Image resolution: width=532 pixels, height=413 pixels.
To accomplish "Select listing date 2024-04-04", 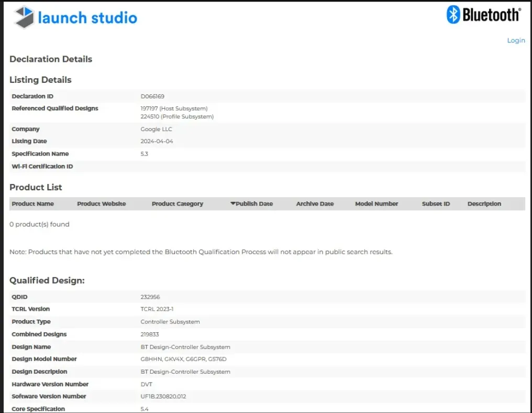I will pos(157,142).
